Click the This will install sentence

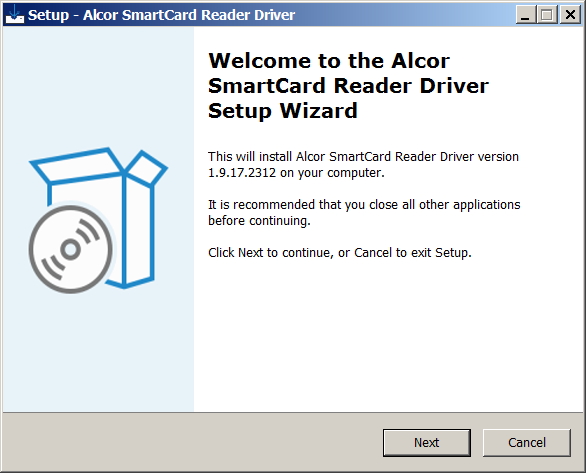(363, 164)
